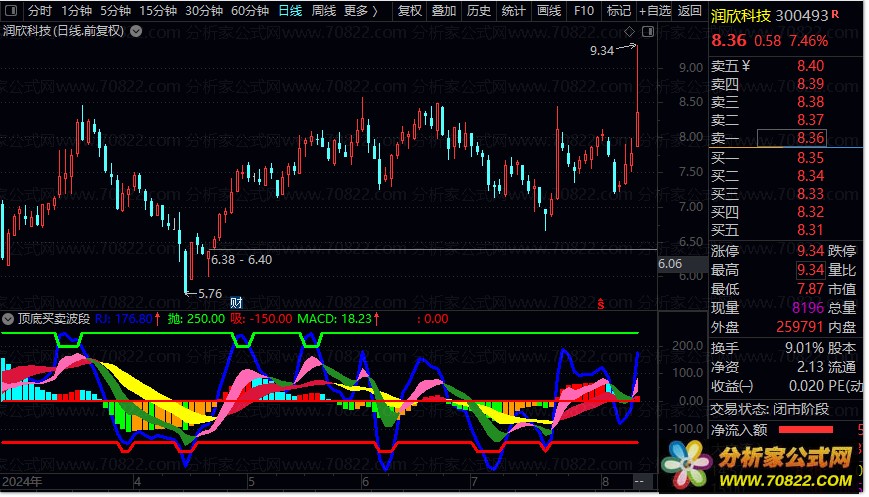Click the 最低 value 7.87

[811, 289]
